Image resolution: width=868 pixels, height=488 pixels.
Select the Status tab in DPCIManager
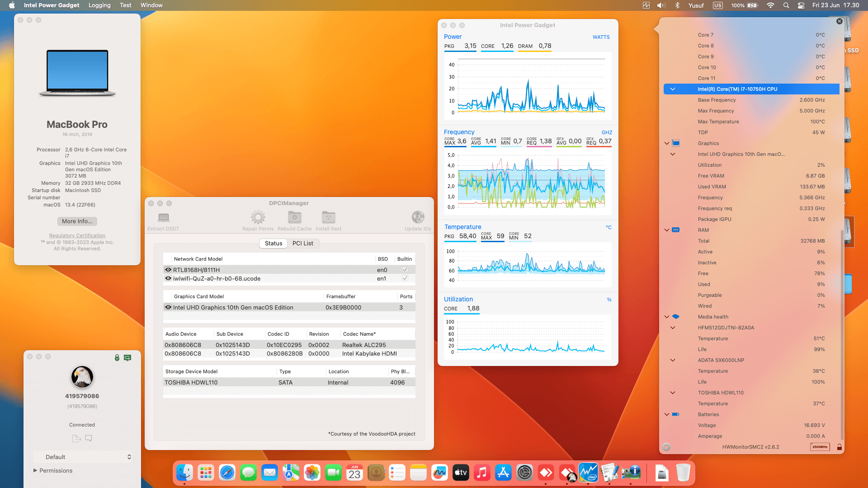pos(274,243)
